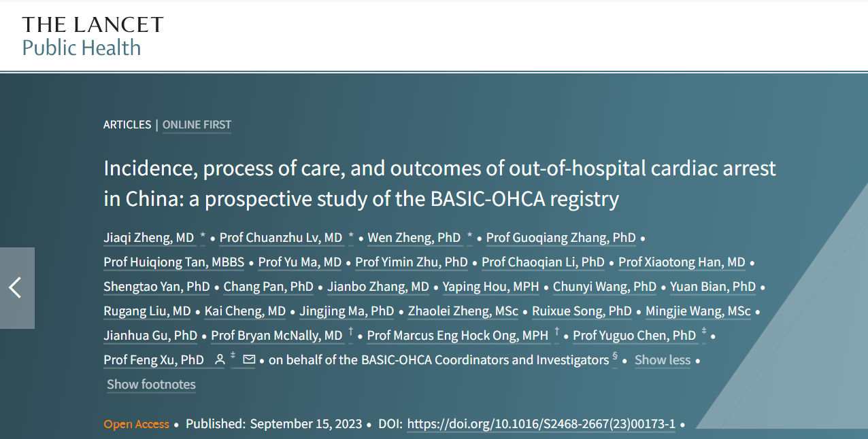
Task: Open author Jiaqi Zheng, MD
Action: pyautogui.click(x=149, y=238)
